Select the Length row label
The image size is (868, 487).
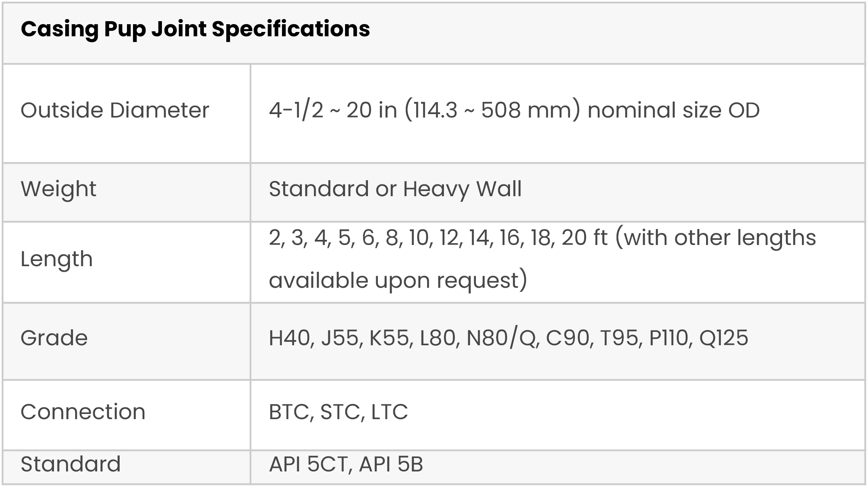click(x=57, y=259)
